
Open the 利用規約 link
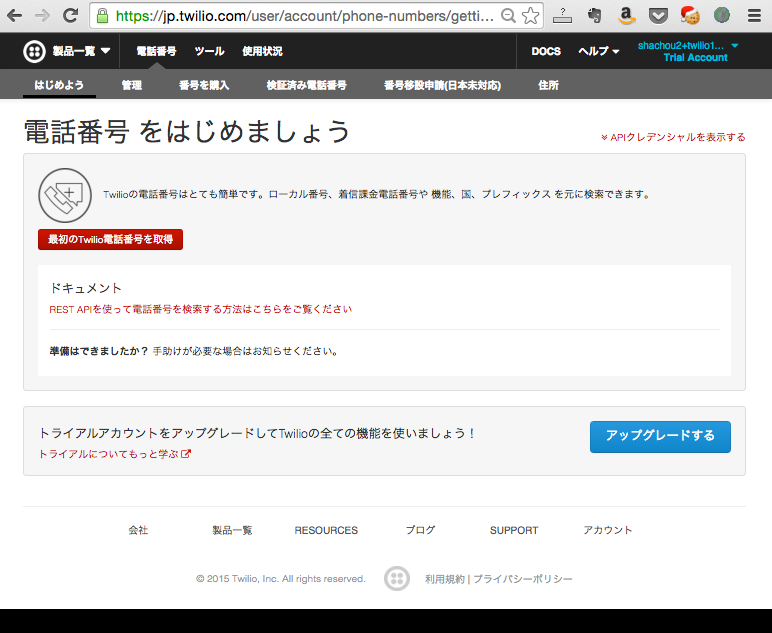[x=445, y=579]
